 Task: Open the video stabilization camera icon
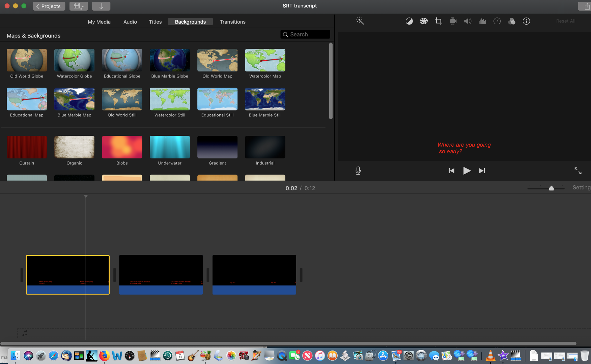pyautogui.click(x=453, y=21)
